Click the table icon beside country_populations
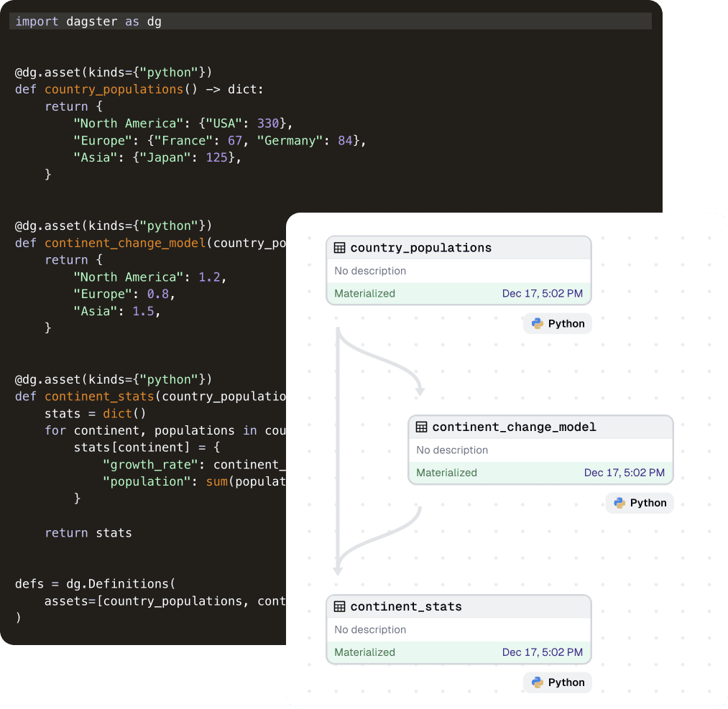This screenshot has height=709, width=728. click(340, 248)
